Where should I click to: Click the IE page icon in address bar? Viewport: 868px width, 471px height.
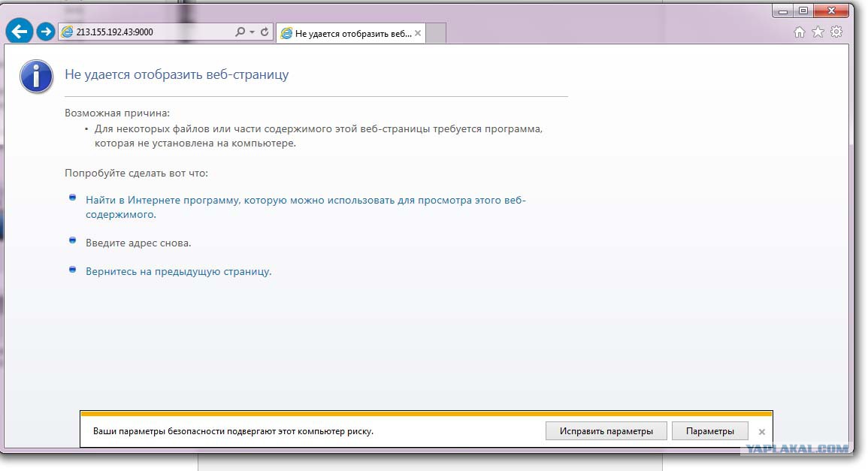(67, 32)
